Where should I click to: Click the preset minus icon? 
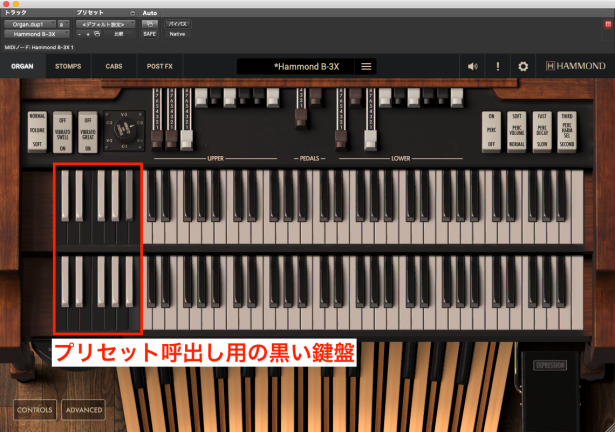[79, 35]
